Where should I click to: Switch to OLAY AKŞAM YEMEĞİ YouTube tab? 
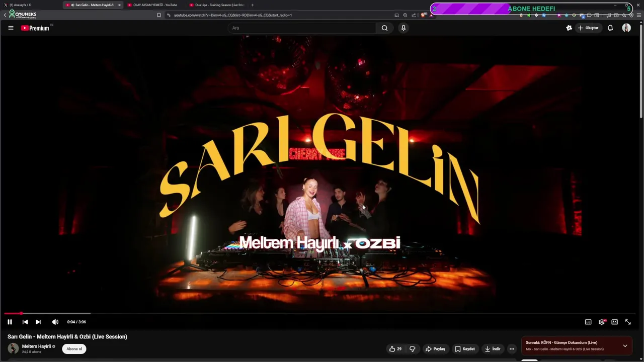[x=155, y=5]
